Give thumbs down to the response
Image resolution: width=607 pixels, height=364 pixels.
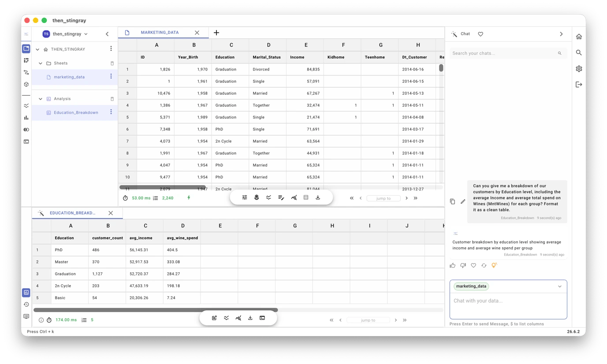[x=463, y=265]
